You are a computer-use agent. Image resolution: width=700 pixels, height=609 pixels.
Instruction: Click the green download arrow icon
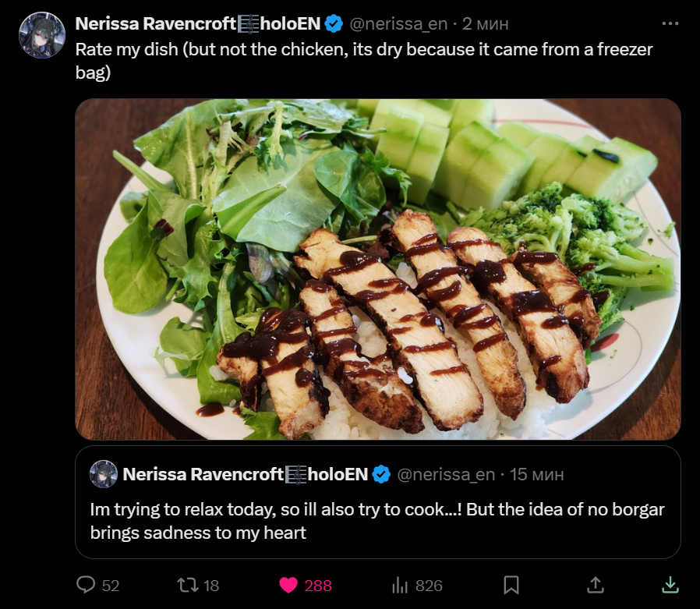click(670, 585)
